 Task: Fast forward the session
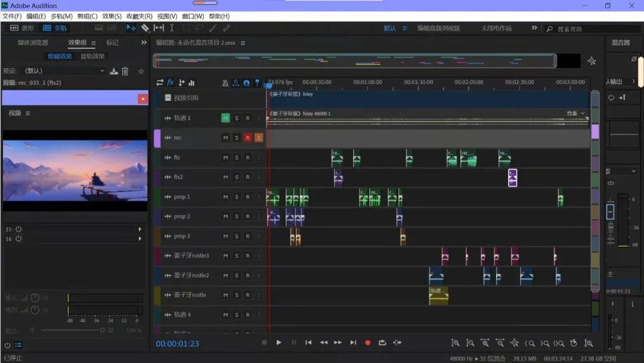338,343
